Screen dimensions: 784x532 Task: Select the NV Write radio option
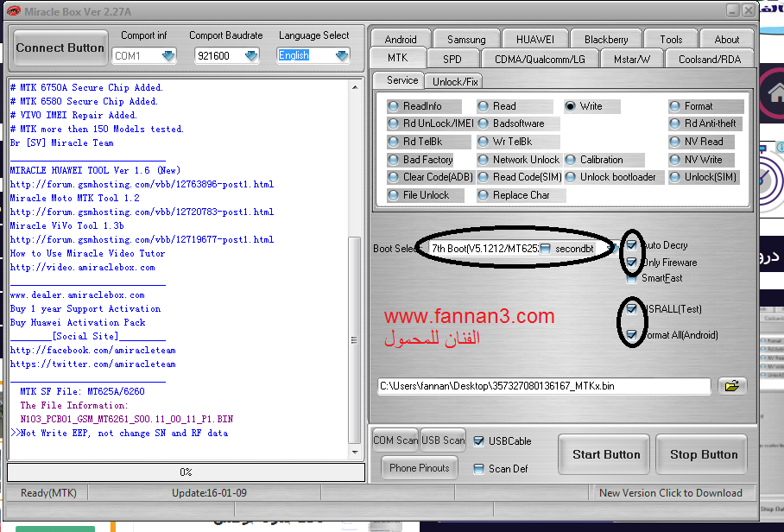[674, 160]
